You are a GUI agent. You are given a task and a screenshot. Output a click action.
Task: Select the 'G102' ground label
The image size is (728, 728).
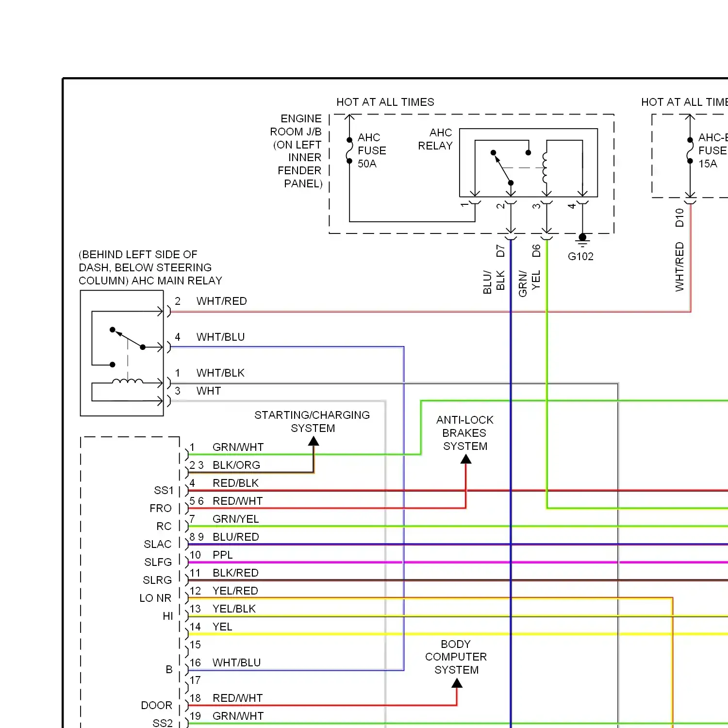pos(580,256)
